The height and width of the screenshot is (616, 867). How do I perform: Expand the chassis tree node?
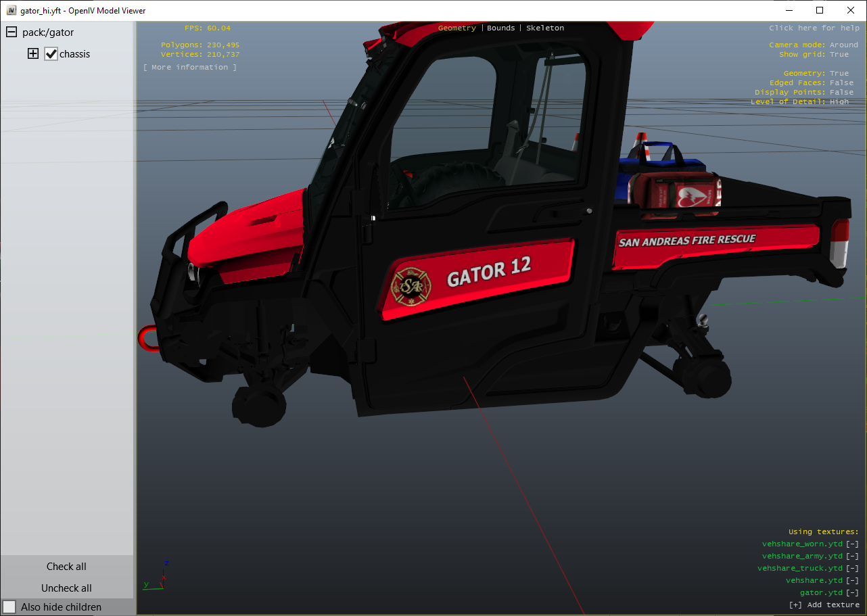pos(33,54)
